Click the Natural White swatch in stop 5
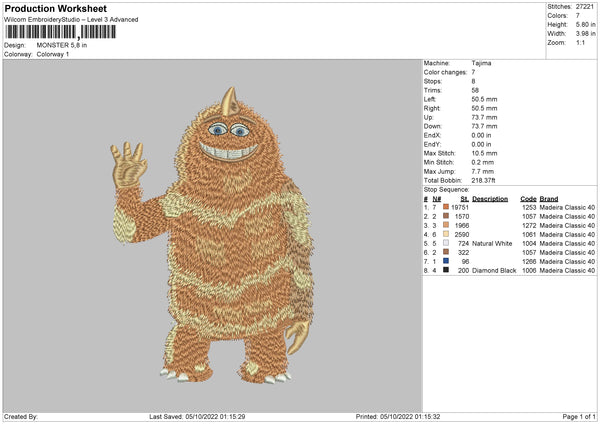 point(446,243)
